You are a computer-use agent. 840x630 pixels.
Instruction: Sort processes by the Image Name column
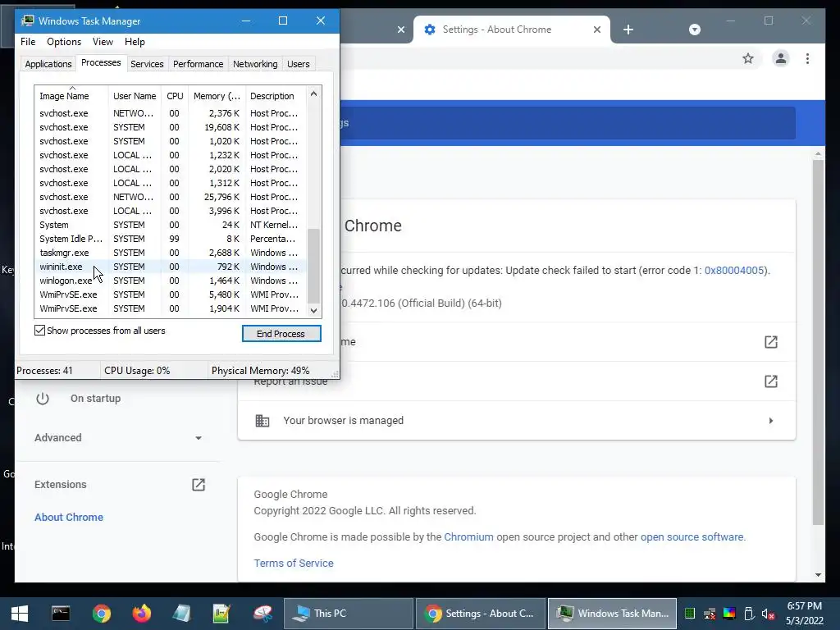(x=71, y=96)
